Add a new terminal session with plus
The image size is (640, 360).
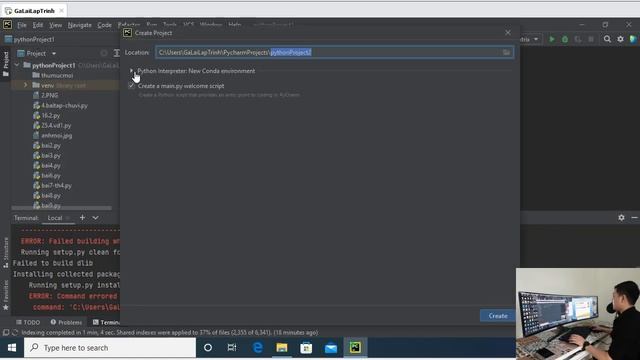tap(82, 218)
